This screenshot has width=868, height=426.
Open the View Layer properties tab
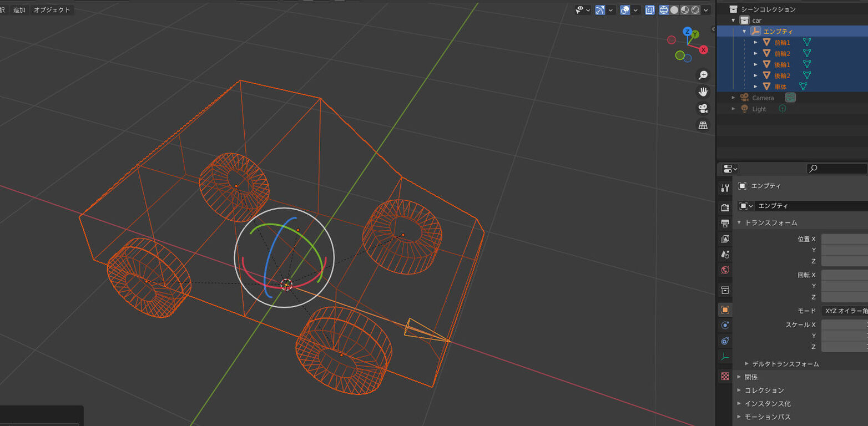[725, 239]
